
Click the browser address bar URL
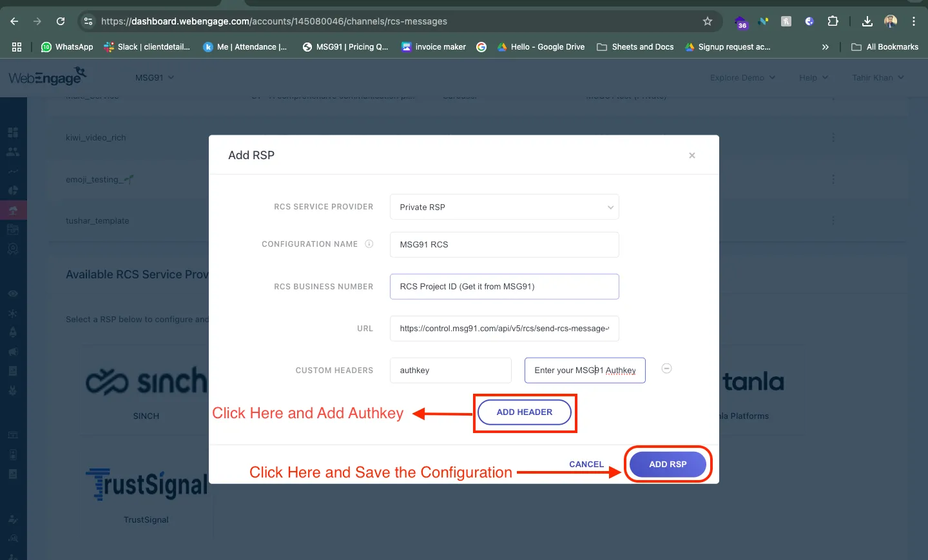[274, 21]
